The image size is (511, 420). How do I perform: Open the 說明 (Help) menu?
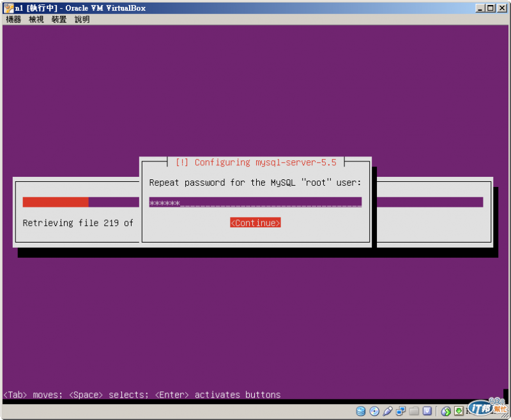point(82,20)
